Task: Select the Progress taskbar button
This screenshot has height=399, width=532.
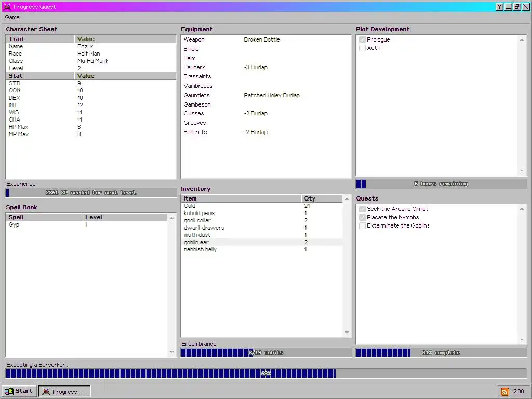Action: point(64,392)
